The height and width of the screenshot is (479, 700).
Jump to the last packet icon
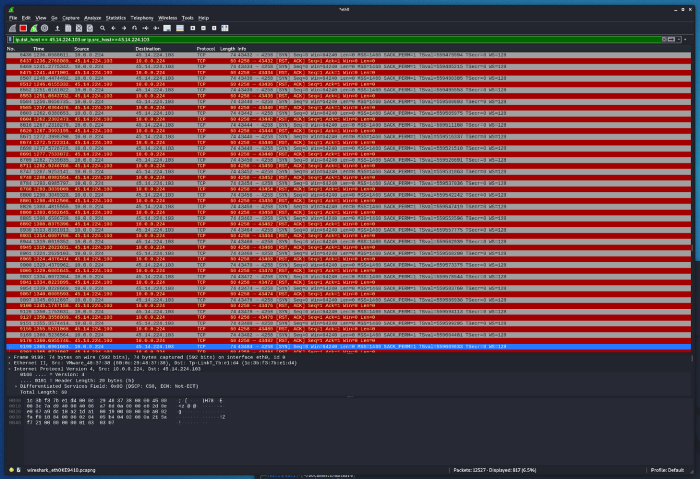click(156, 28)
